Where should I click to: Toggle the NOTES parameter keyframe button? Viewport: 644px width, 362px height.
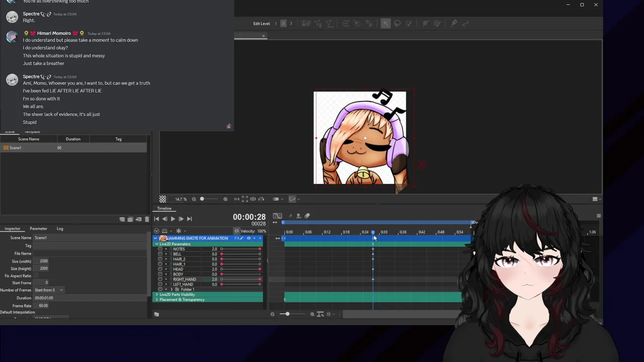coord(160,249)
